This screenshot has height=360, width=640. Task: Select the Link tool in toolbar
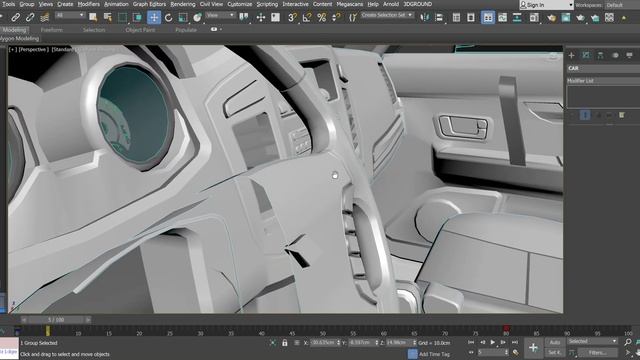16,18
